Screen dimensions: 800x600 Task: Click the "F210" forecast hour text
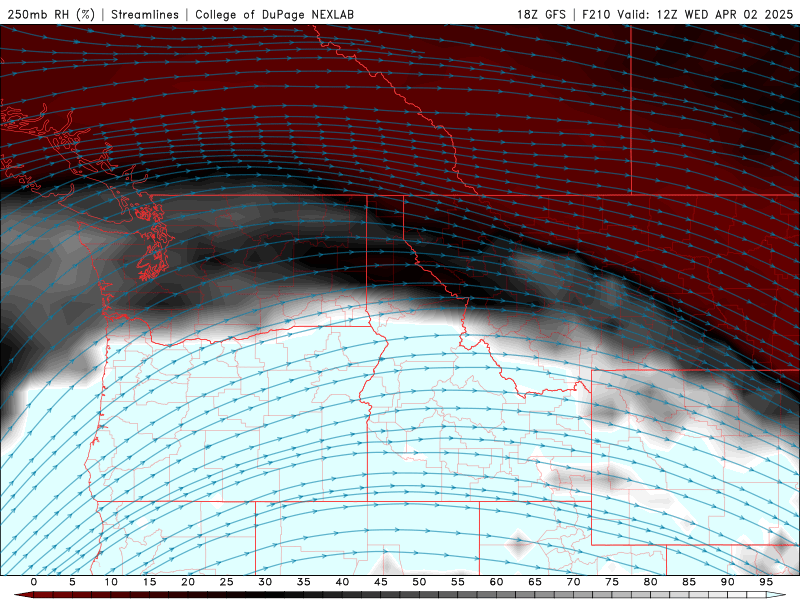596,14
